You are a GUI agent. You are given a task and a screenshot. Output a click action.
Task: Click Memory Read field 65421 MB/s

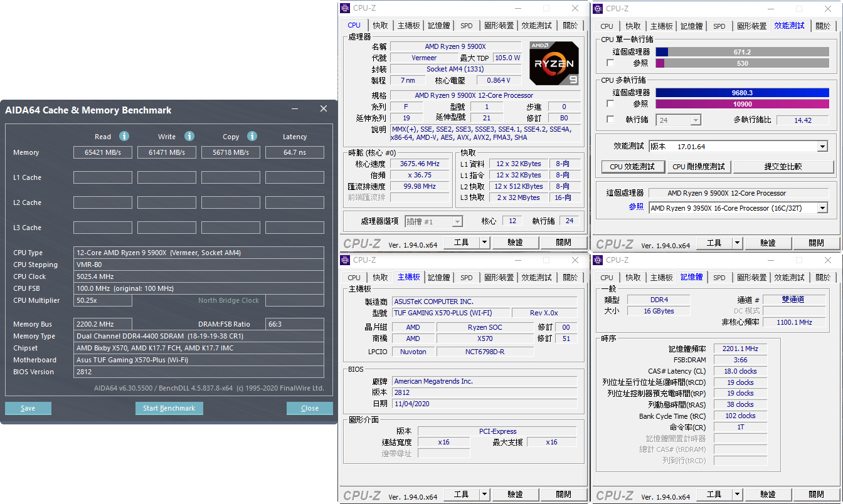click(x=102, y=152)
